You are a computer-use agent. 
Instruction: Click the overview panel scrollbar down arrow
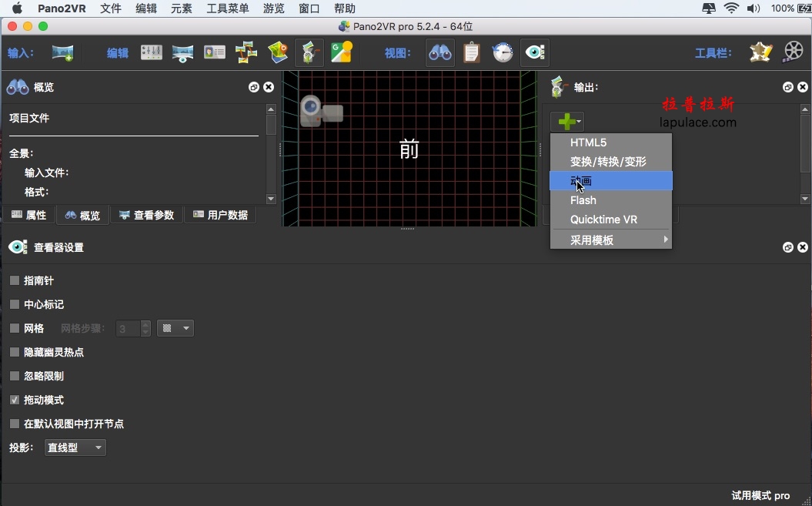click(x=271, y=199)
